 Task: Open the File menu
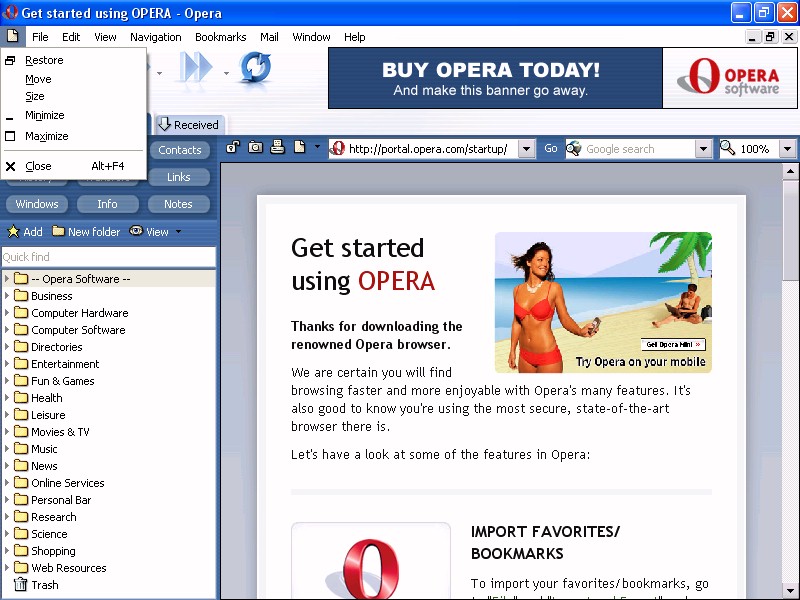[40, 37]
